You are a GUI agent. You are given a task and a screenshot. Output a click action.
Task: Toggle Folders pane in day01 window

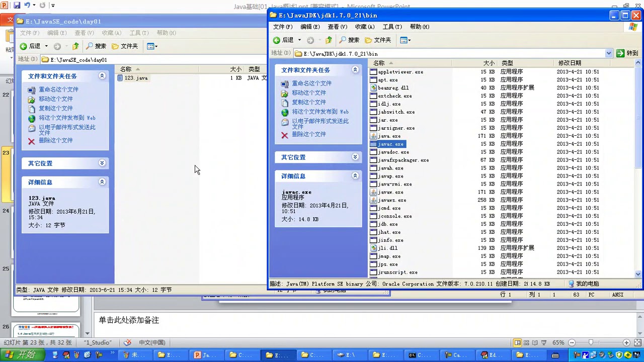pos(125,46)
